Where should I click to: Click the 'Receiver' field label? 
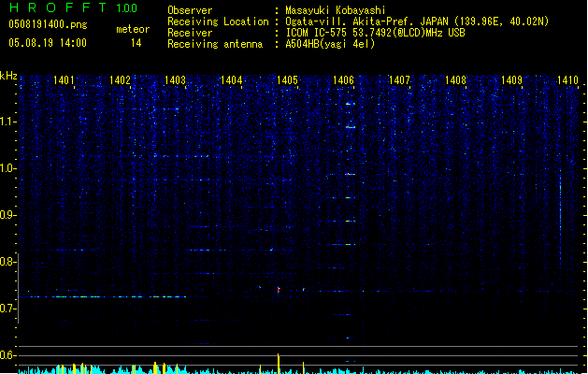click(x=190, y=33)
